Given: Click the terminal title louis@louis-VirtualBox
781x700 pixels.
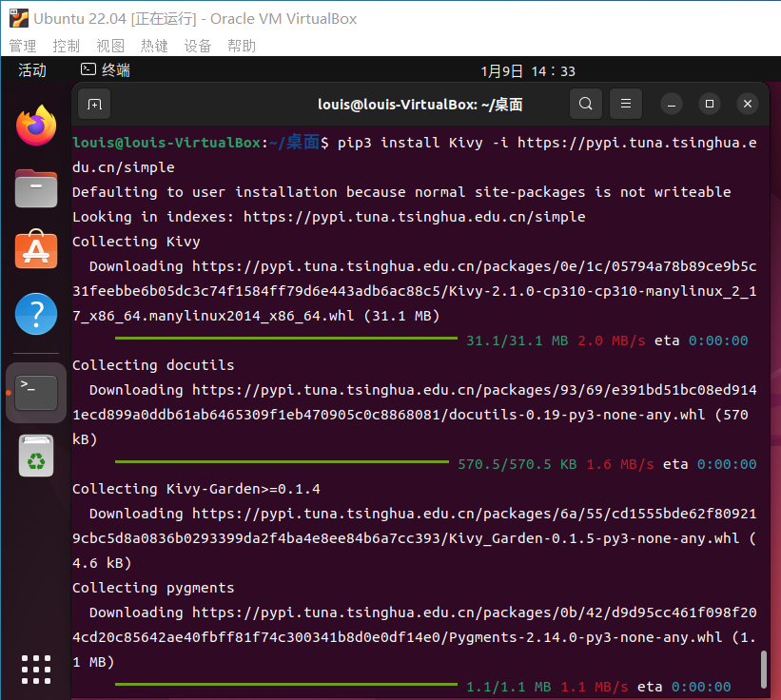Looking at the screenshot, I should (x=420, y=105).
